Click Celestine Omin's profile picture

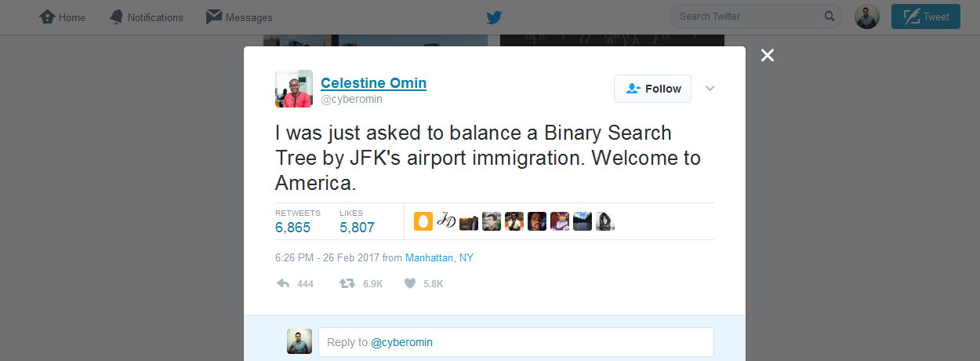pyautogui.click(x=294, y=89)
